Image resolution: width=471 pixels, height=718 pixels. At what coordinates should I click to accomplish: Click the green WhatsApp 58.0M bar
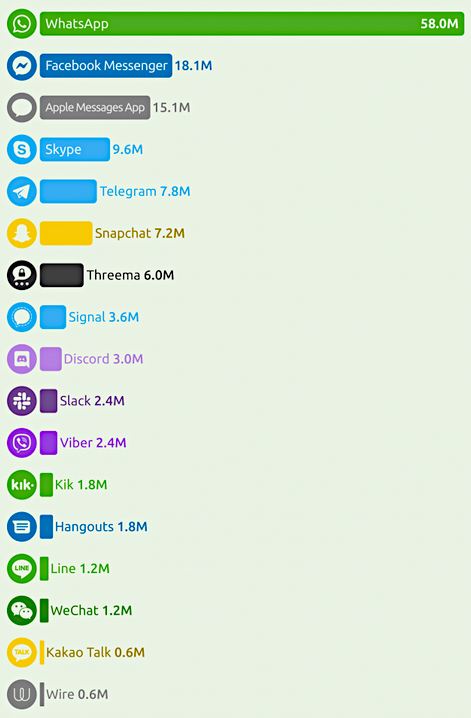[252, 24]
